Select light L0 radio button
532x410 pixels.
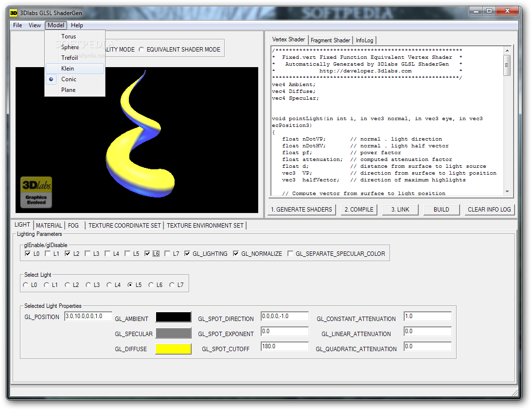pyautogui.click(x=25, y=285)
